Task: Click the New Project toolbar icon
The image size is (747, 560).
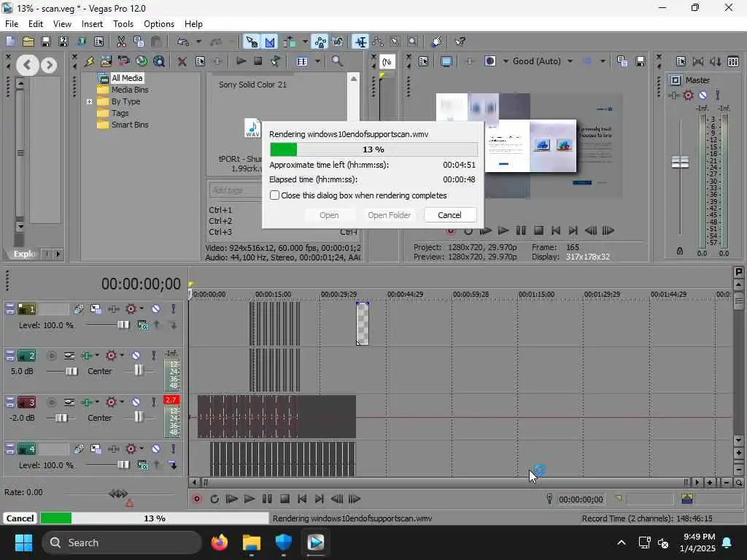Action: 10,42
